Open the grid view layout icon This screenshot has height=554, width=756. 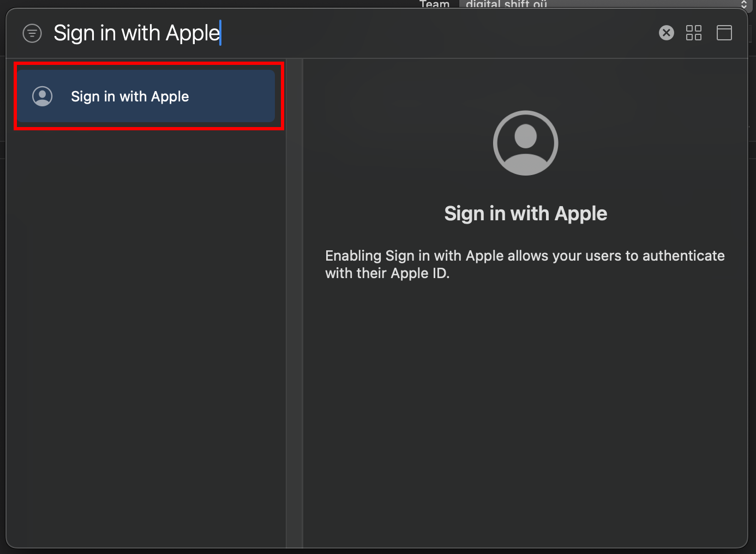coord(693,33)
